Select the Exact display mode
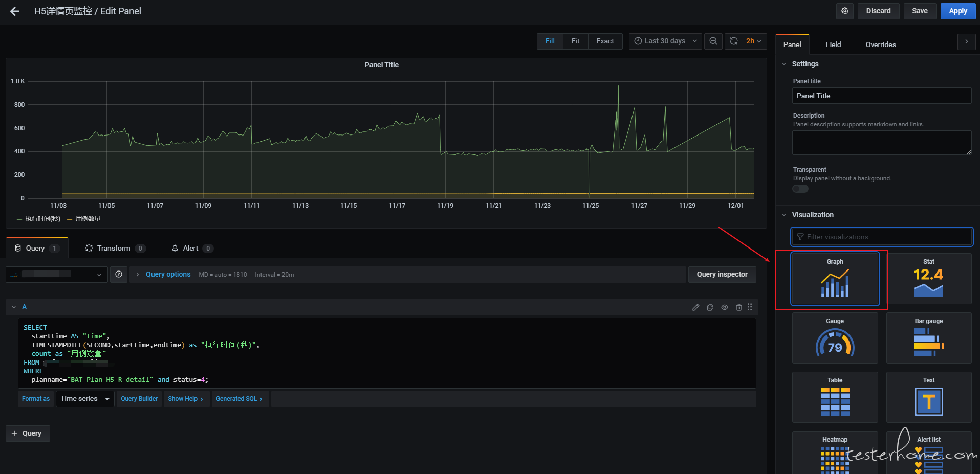The image size is (980, 474). (605, 41)
